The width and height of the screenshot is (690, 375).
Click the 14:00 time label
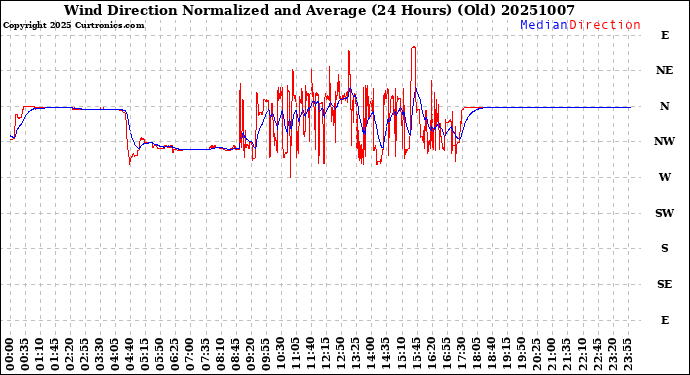pos(371,354)
